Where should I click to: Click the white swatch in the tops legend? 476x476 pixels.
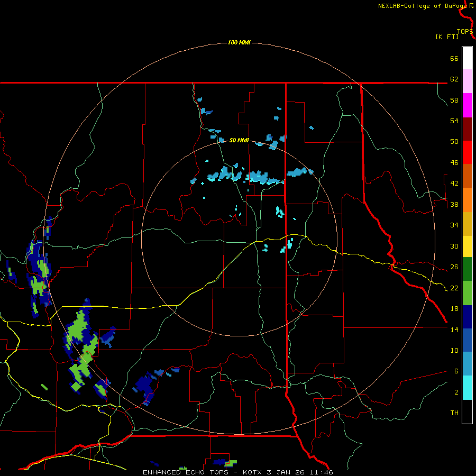coord(467,58)
